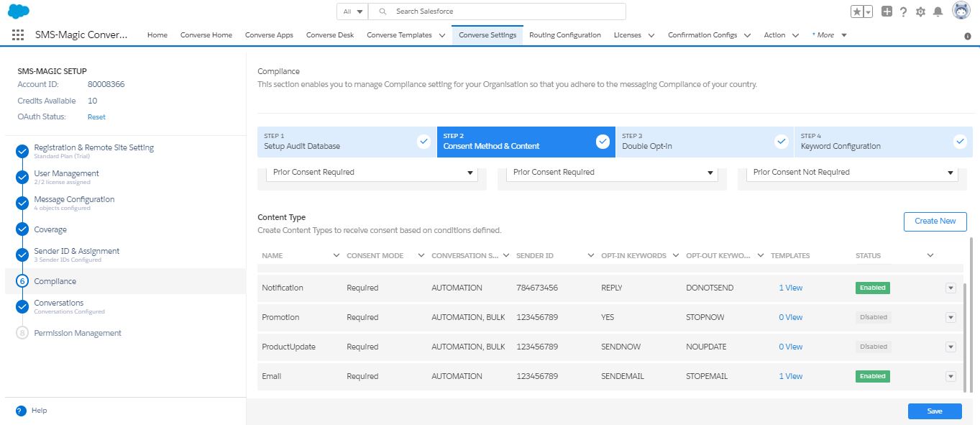This screenshot has height=425, width=980.
Task: Click the search magnifier icon
Action: (x=383, y=12)
